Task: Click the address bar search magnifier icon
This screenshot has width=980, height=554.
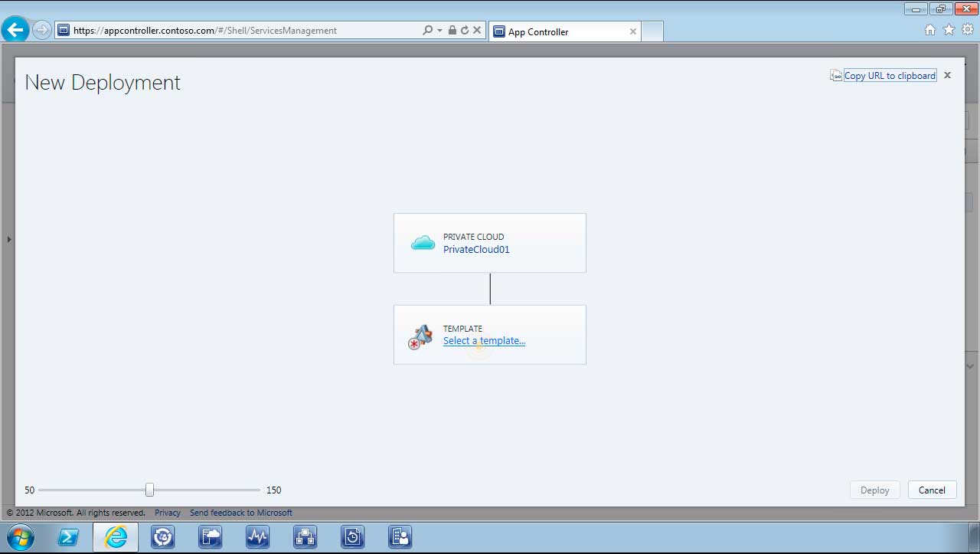Action: 428,31
